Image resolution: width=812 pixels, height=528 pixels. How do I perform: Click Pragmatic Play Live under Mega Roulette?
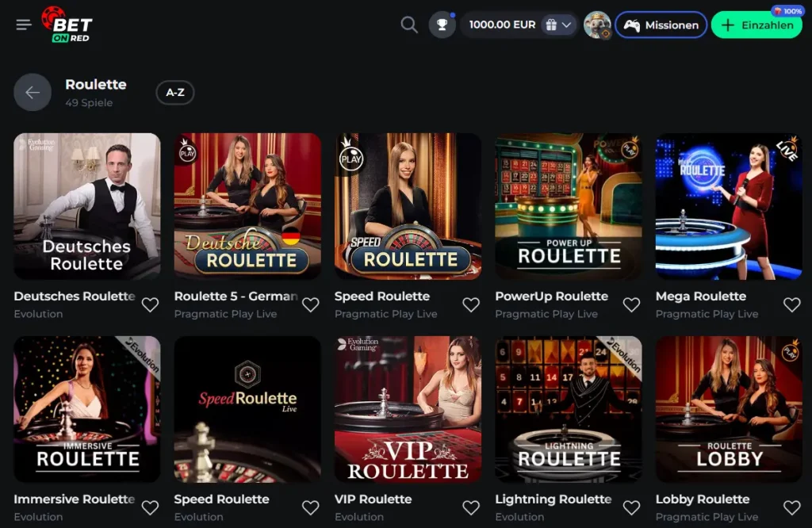point(707,314)
